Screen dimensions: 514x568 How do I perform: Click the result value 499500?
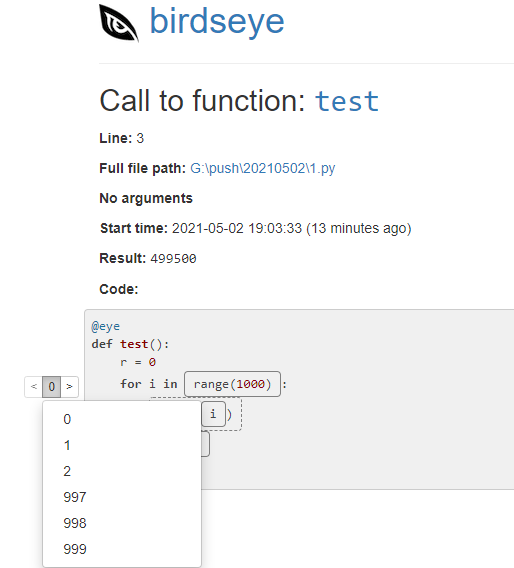pyautogui.click(x=173, y=259)
